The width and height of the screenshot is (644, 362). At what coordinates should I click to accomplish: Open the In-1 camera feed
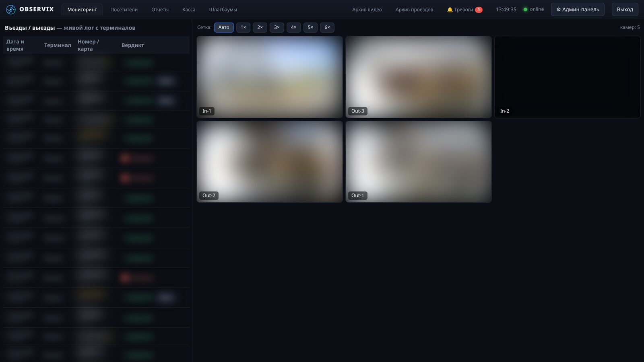(270, 77)
